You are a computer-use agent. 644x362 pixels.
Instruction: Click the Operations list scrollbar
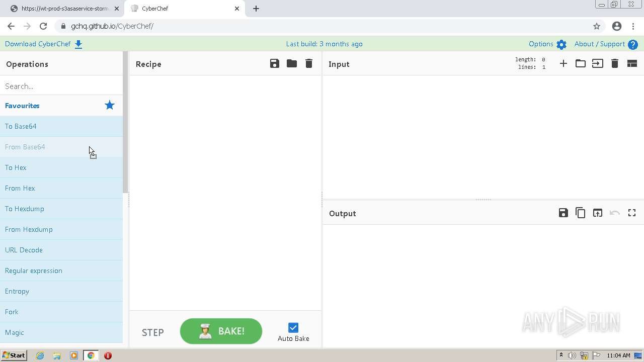(125, 123)
